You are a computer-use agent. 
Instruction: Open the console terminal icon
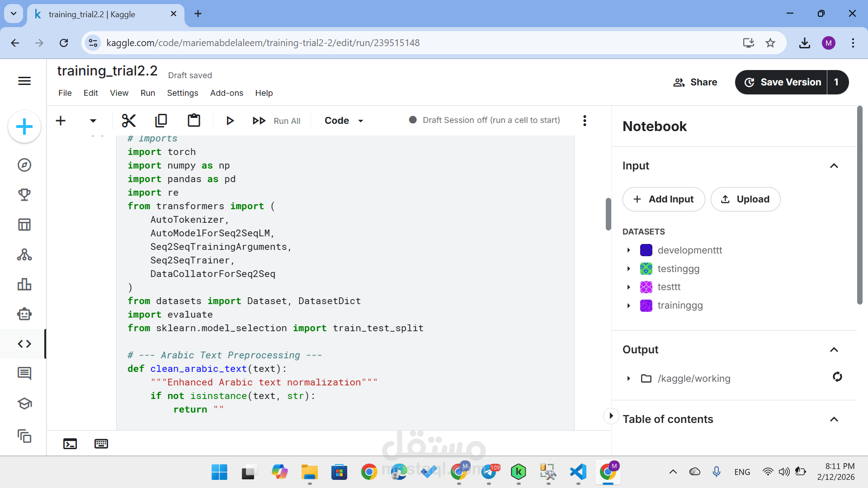[70, 444]
